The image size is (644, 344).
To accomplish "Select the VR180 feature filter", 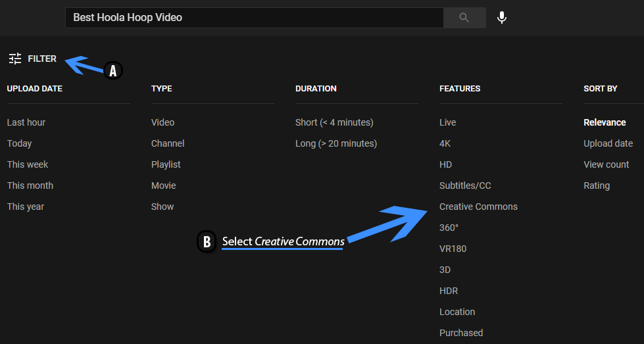I will click(x=453, y=249).
